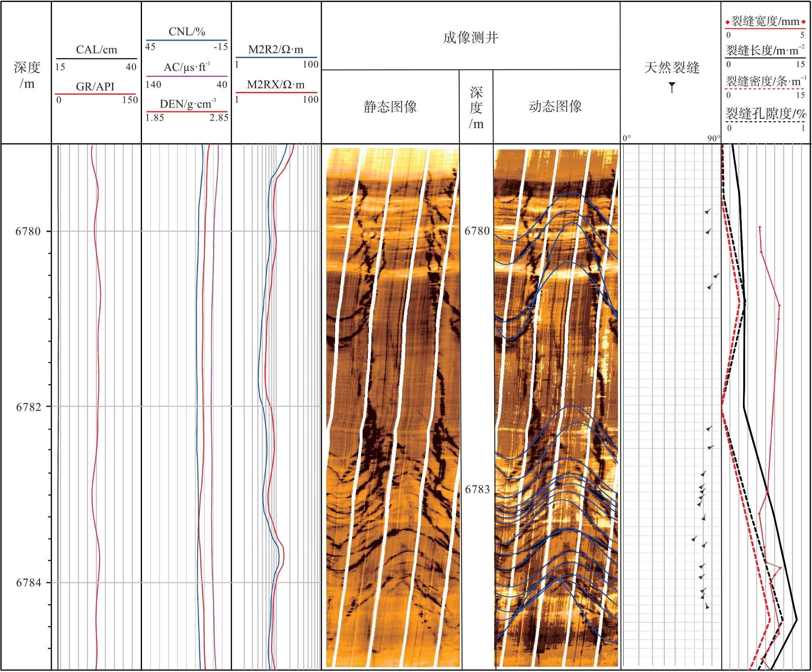This screenshot has width=812, height=672.
Task: Click the red diamond after 裂缝宽度/mm label
Action: [x=804, y=22]
